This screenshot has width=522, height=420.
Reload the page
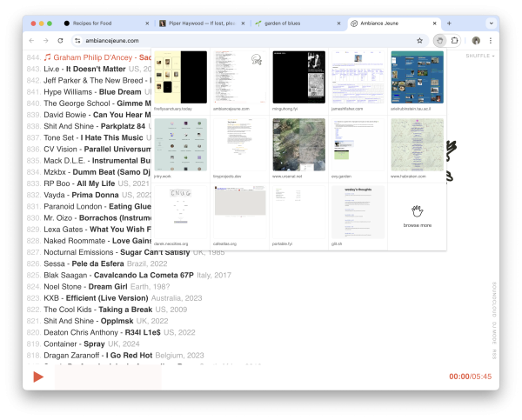click(60, 40)
